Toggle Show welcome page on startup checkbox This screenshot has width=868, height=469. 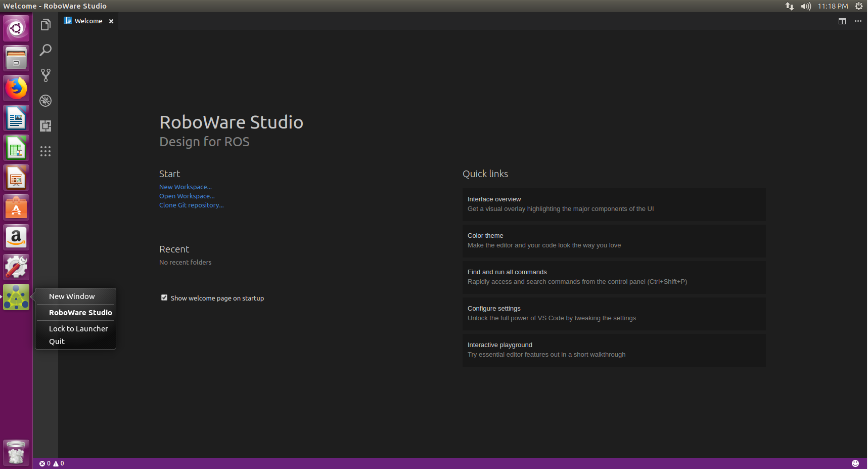tap(164, 297)
